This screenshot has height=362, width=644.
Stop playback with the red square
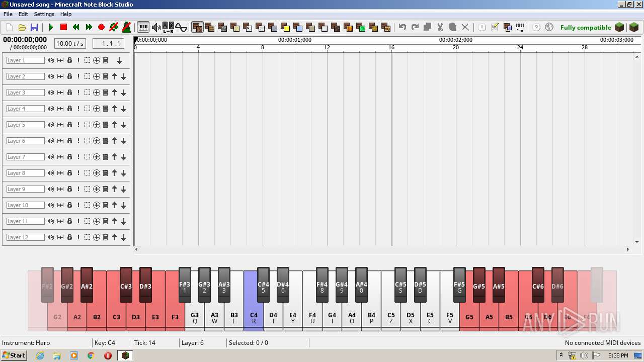click(x=63, y=27)
